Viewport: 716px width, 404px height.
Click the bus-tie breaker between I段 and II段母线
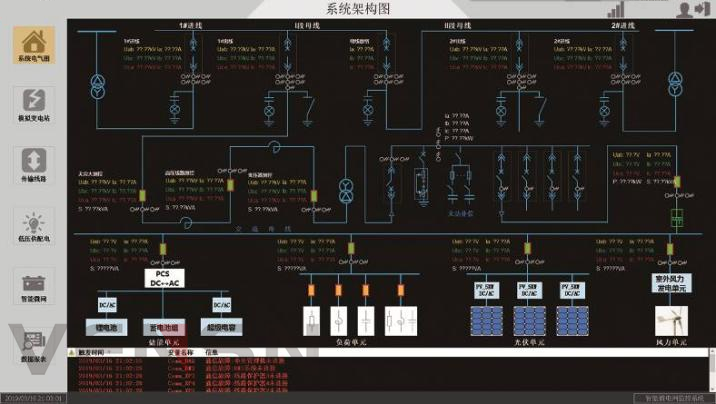(386, 54)
